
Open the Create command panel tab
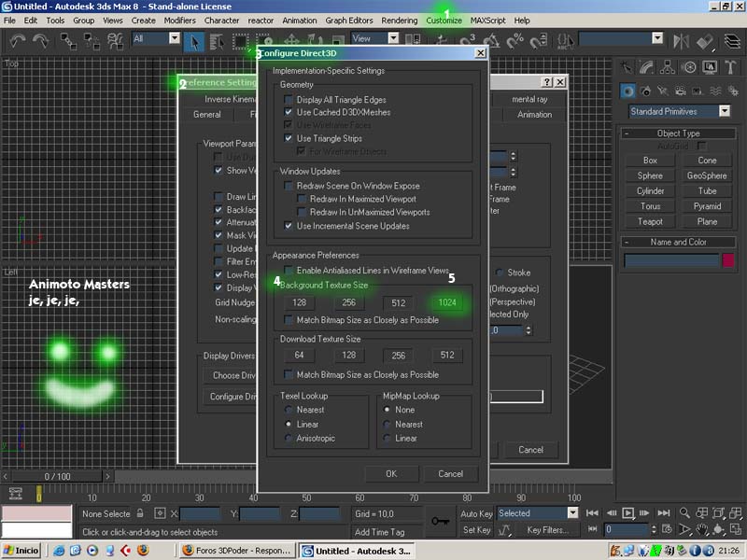(x=626, y=67)
